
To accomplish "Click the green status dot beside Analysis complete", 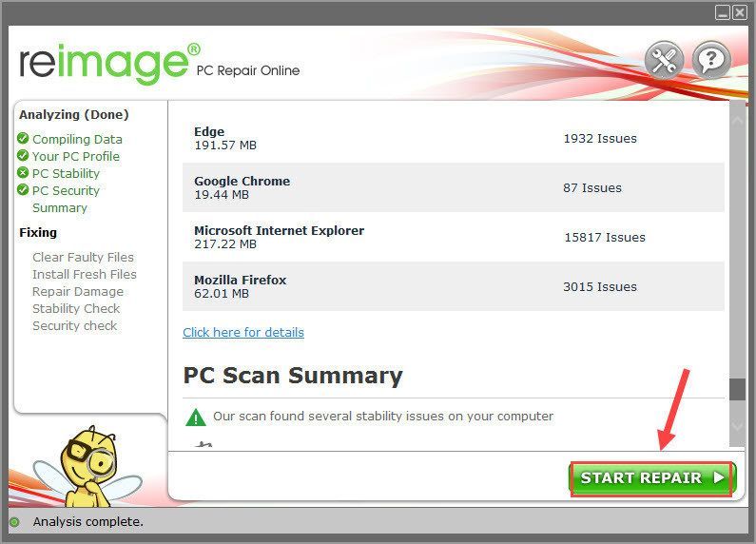I will pos(14,522).
